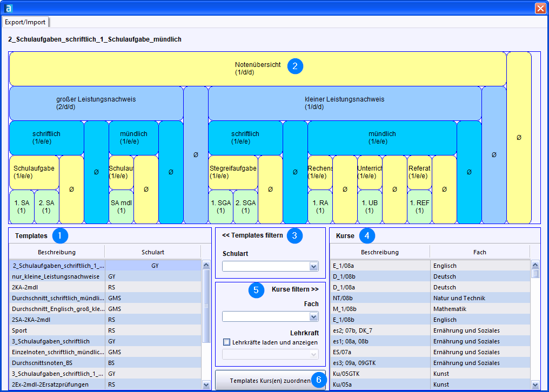Select the first template row '2_Schulaufgaben_schriftlich_1_...'
The height and width of the screenshot is (392, 549).
[x=105, y=266]
